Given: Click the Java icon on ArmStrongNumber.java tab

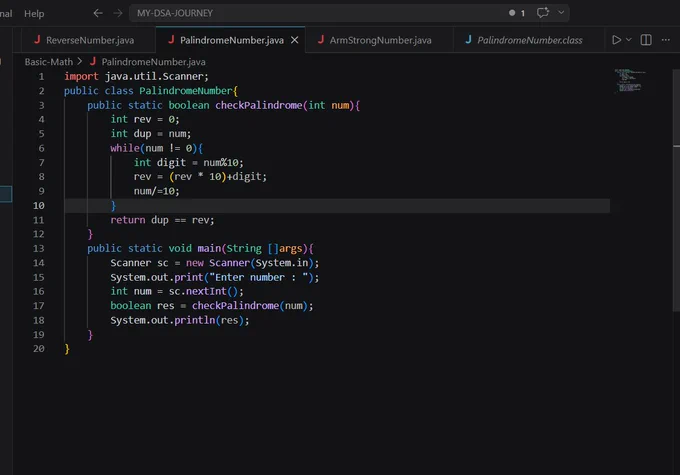Looking at the screenshot, I should tap(321, 39).
